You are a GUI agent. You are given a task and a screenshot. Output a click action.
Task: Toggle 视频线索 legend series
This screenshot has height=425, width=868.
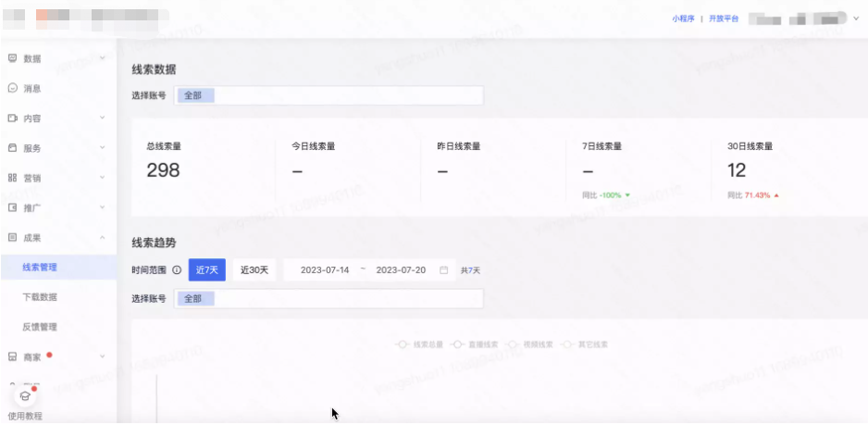[x=529, y=344]
